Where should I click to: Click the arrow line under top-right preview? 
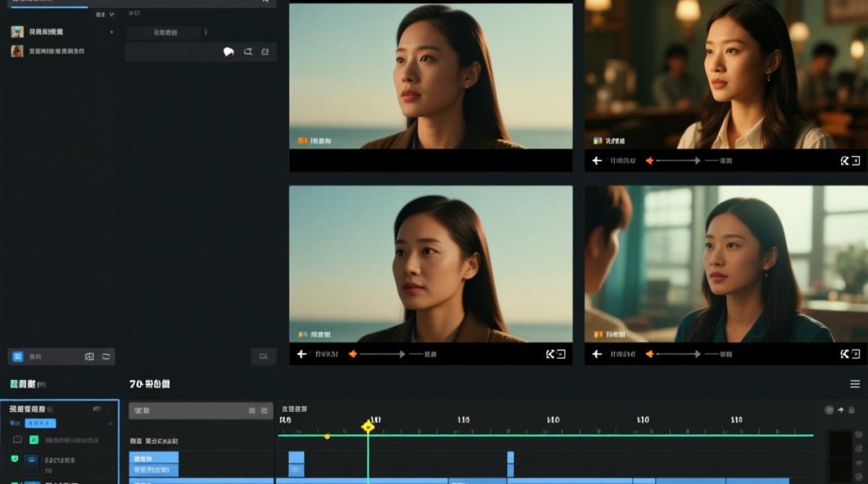point(679,161)
